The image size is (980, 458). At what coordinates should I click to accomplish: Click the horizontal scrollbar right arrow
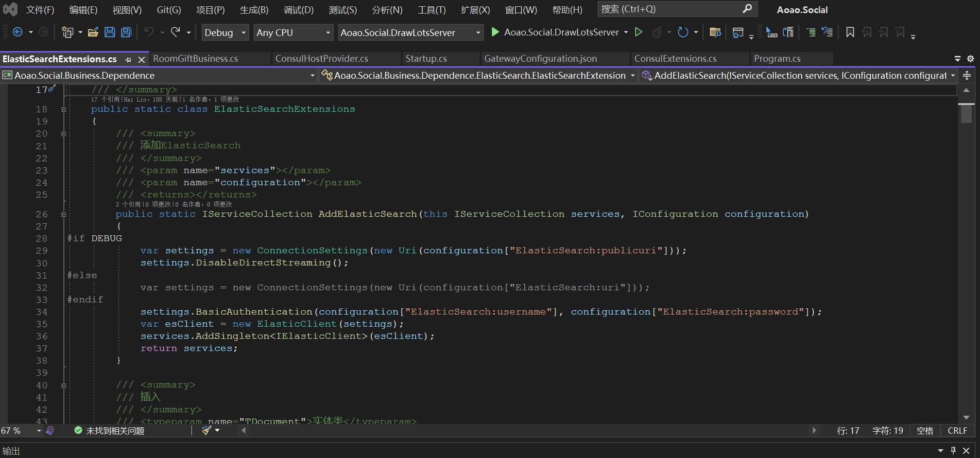pyautogui.click(x=814, y=430)
